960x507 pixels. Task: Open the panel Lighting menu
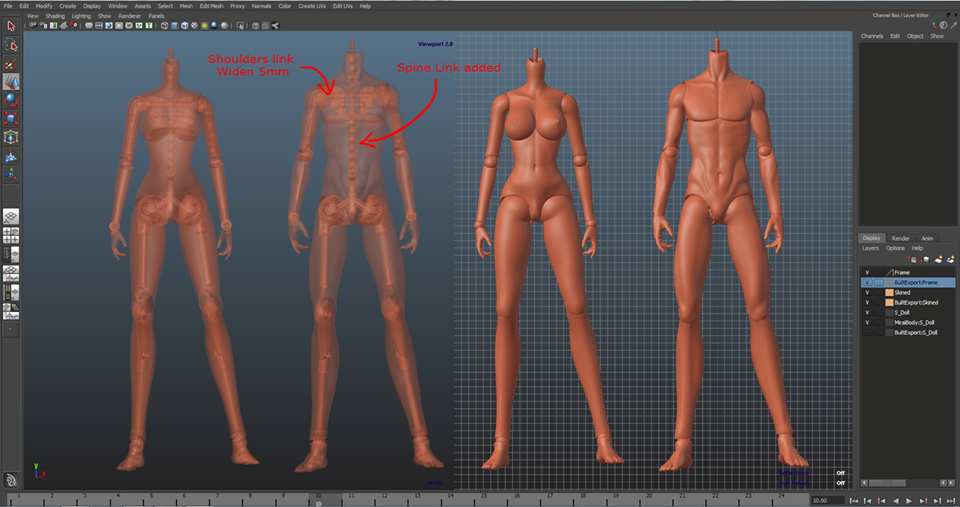coord(81,16)
